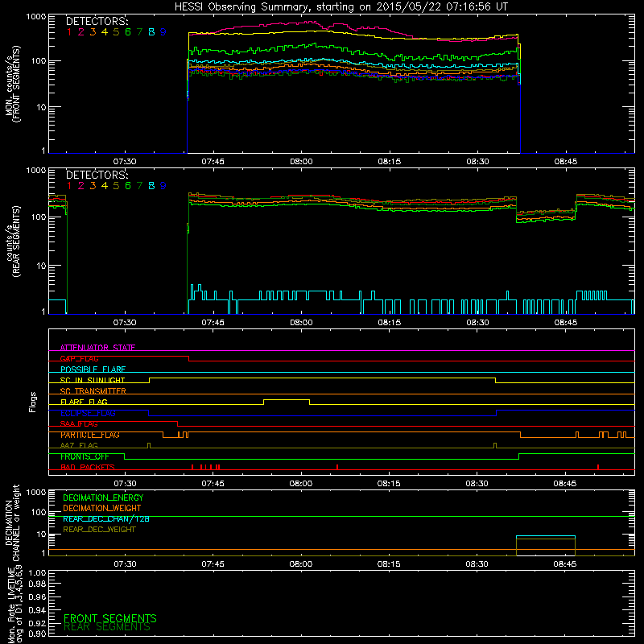
Task: Click the 1.00 tick on livetime axis
Action: coord(37,572)
